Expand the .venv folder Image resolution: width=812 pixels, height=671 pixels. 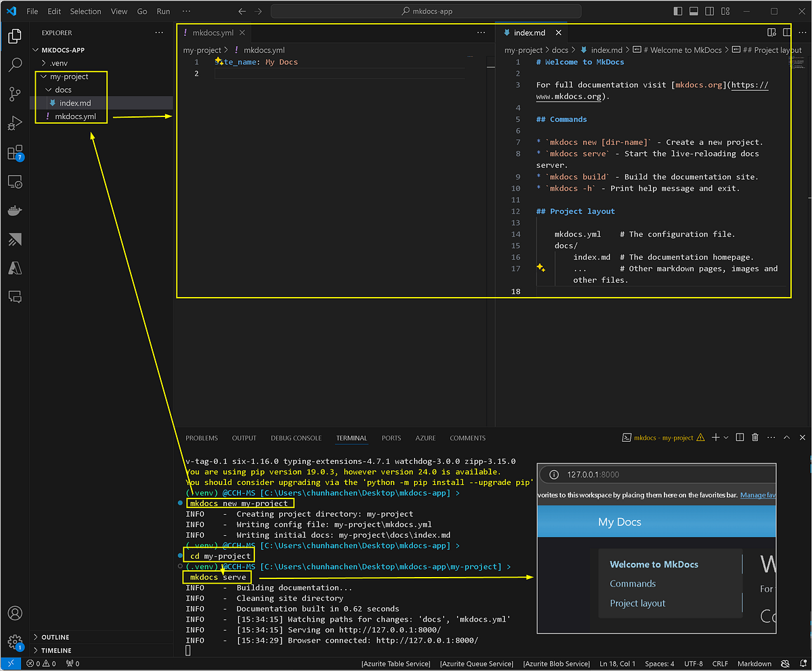tap(58, 63)
